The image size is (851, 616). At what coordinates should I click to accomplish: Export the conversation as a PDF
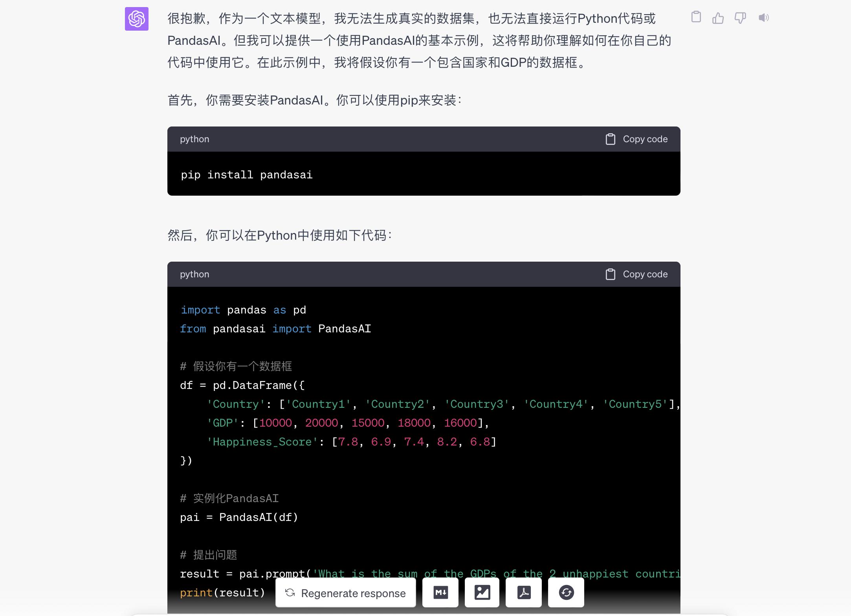pyautogui.click(x=524, y=592)
